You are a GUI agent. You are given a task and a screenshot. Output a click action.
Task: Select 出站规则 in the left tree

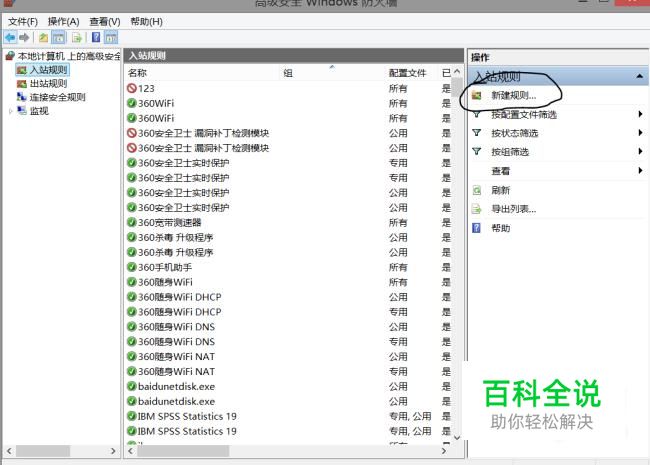pyautogui.click(x=49, y=84)
